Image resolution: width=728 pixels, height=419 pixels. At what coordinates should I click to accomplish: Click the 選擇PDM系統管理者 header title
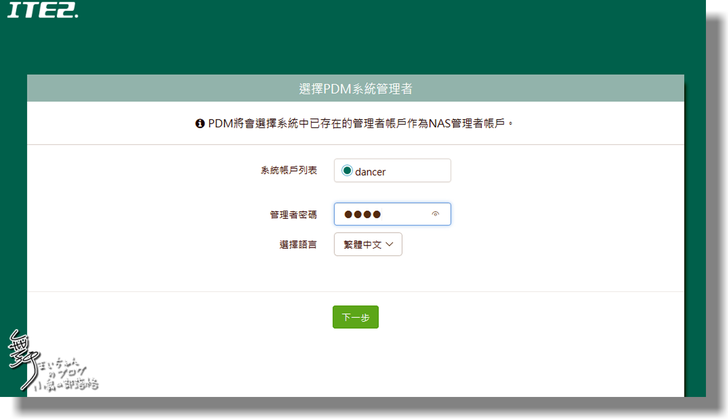click(356, 89)
